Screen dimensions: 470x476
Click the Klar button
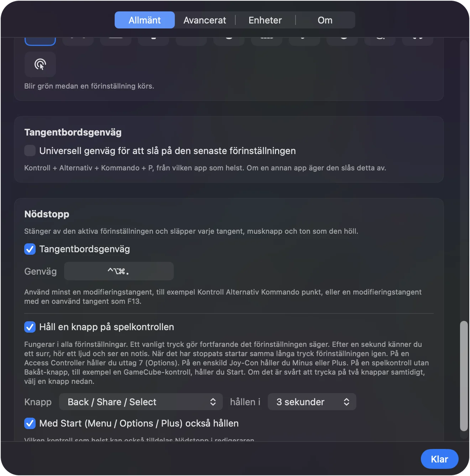[440, 459]
